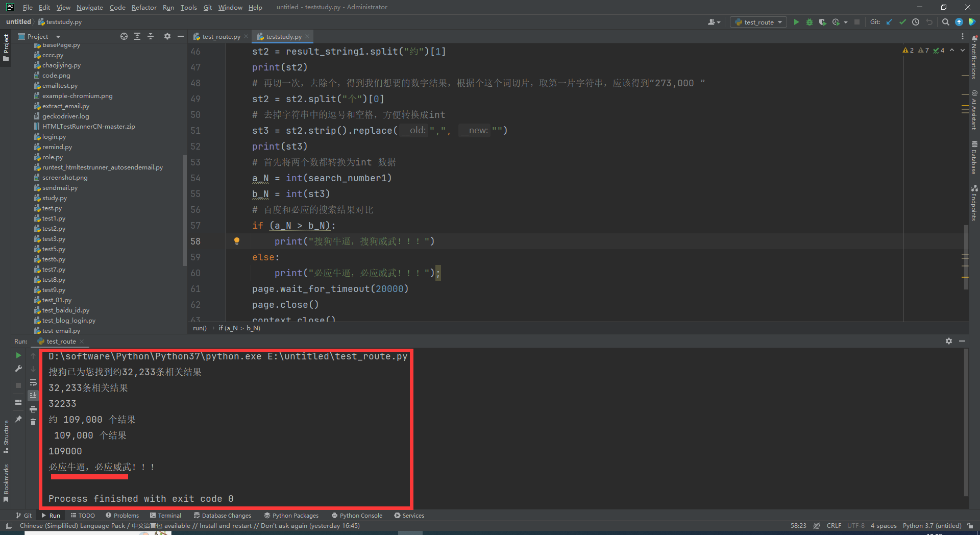Click the Git update project arrow
Viewport: 980px width, 535px height.
pos(889,22)
